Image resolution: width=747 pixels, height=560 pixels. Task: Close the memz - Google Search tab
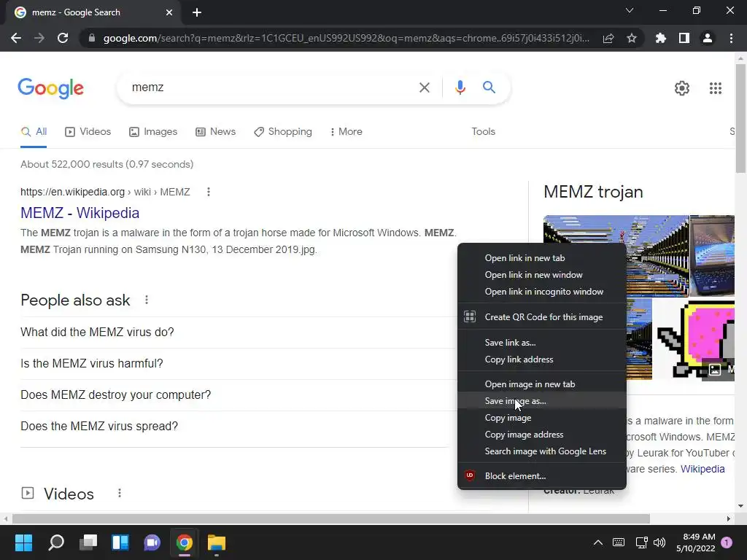[x=169, y=12]
